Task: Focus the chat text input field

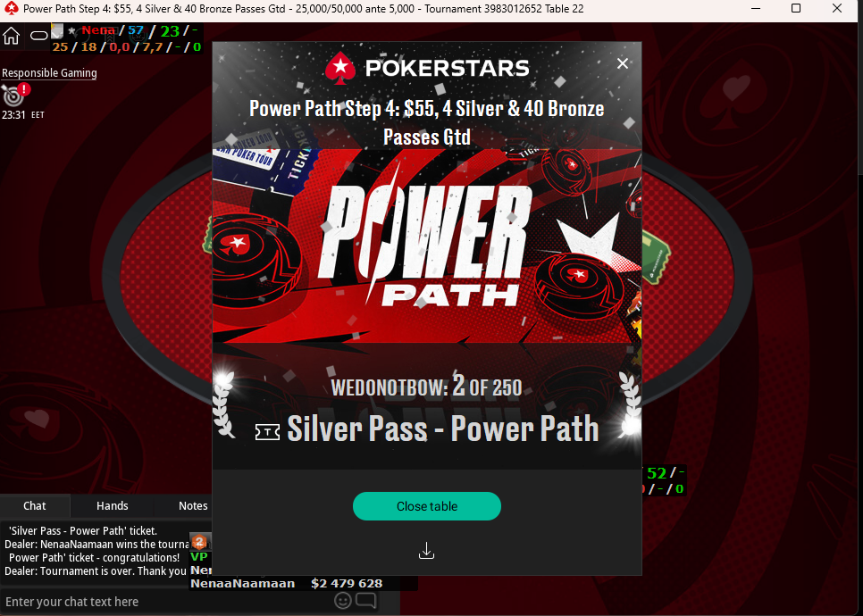Action: 165,602
